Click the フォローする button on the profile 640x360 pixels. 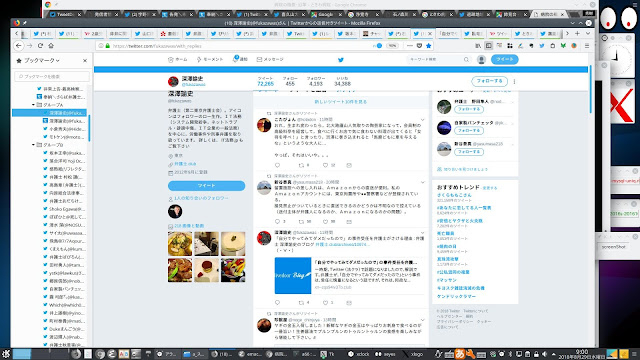pos(489,81)
